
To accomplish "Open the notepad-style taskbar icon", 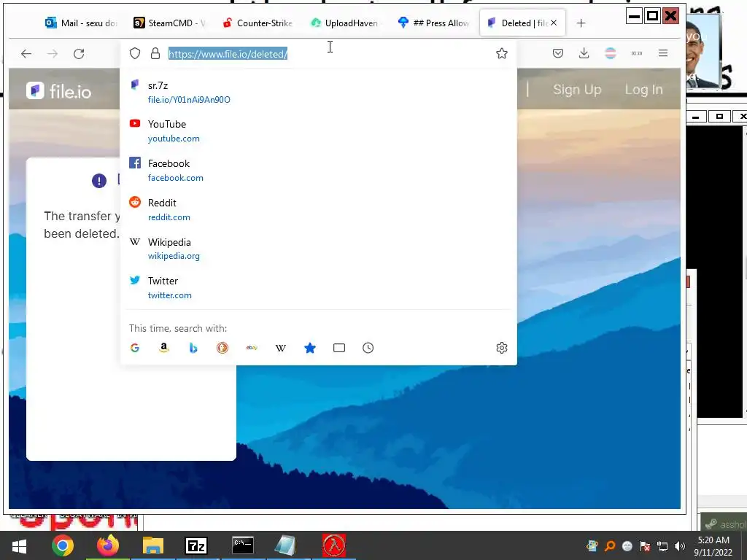I will 286,545.
